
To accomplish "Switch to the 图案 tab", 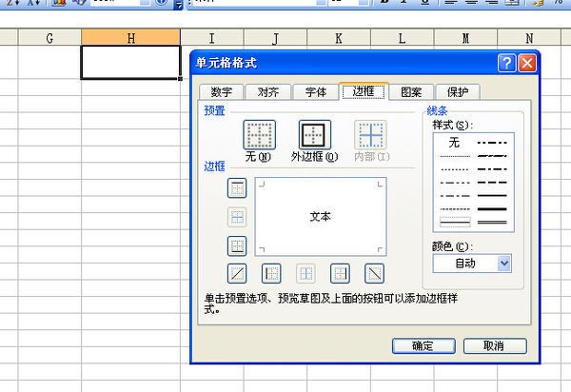I will [x=411, y=91].
